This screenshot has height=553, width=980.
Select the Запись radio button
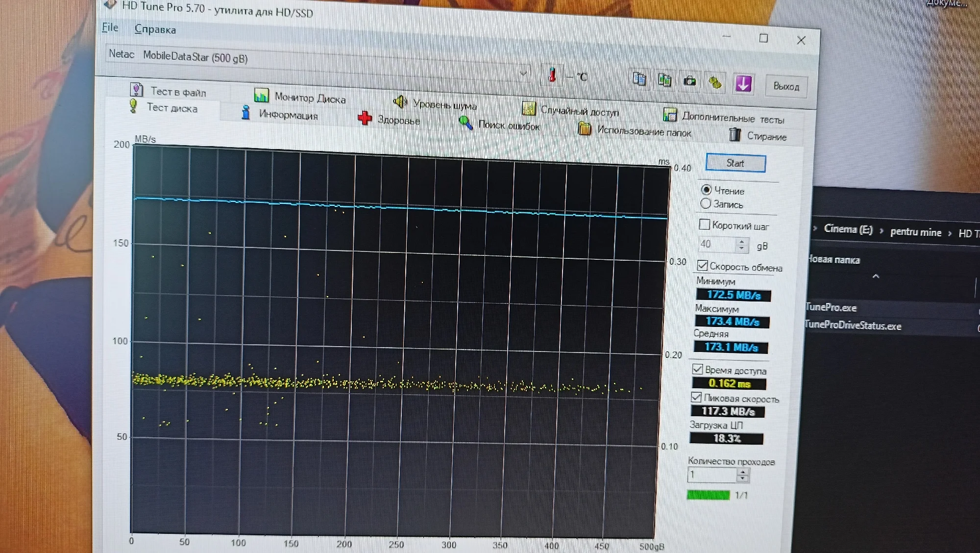[706, 203]
